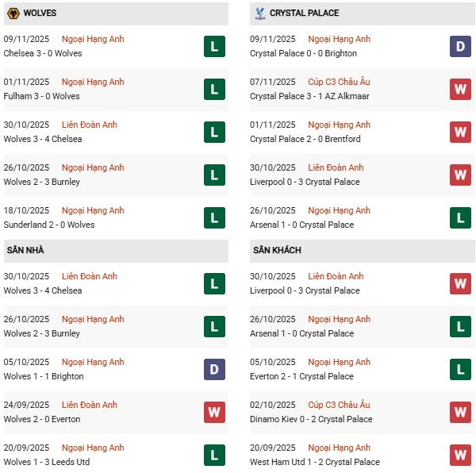Click the W badge for Wolves 2-0 Everton
The width and height of the screenshot is (476, 473).
(214, 413)
